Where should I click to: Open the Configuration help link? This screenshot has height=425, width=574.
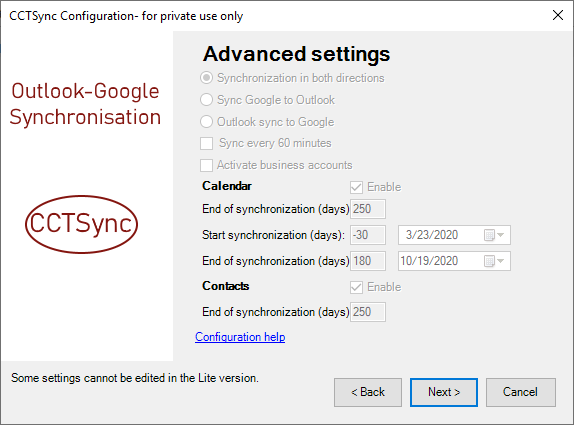tap(240, 337)
